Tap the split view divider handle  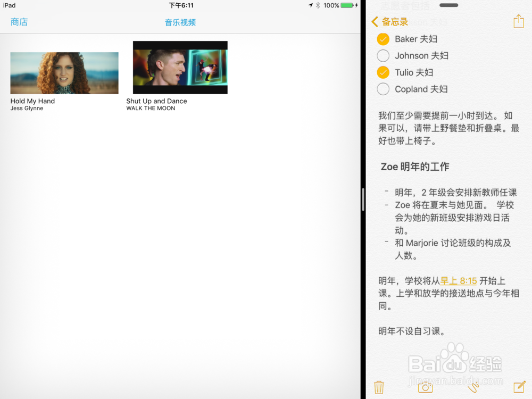coord(363,199)
